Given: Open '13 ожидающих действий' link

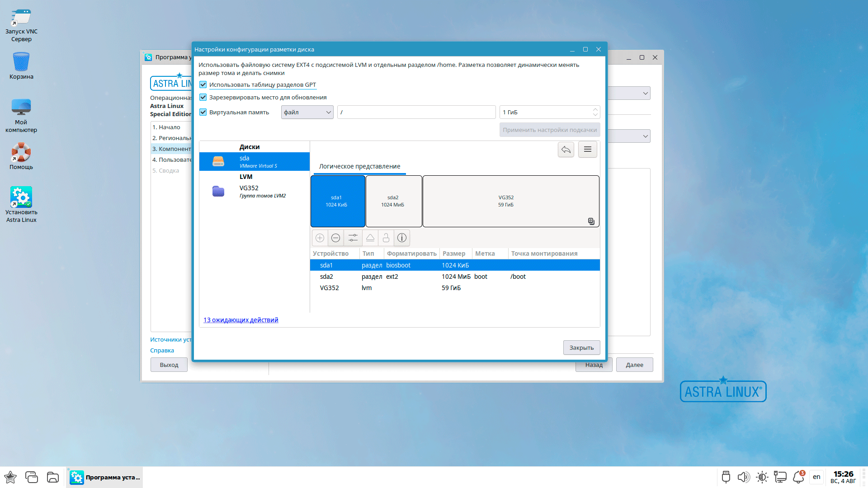Looking at the screenshot, I should 241,320.
